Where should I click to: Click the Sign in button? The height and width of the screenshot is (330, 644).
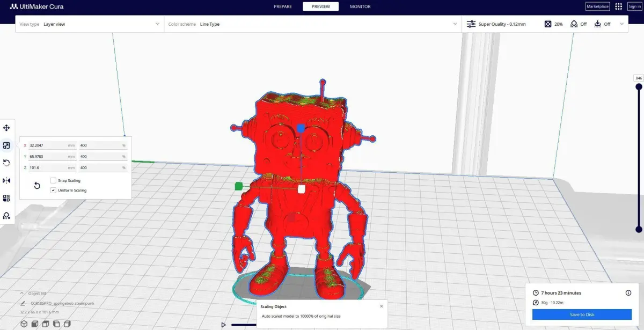tap(634, 6)
